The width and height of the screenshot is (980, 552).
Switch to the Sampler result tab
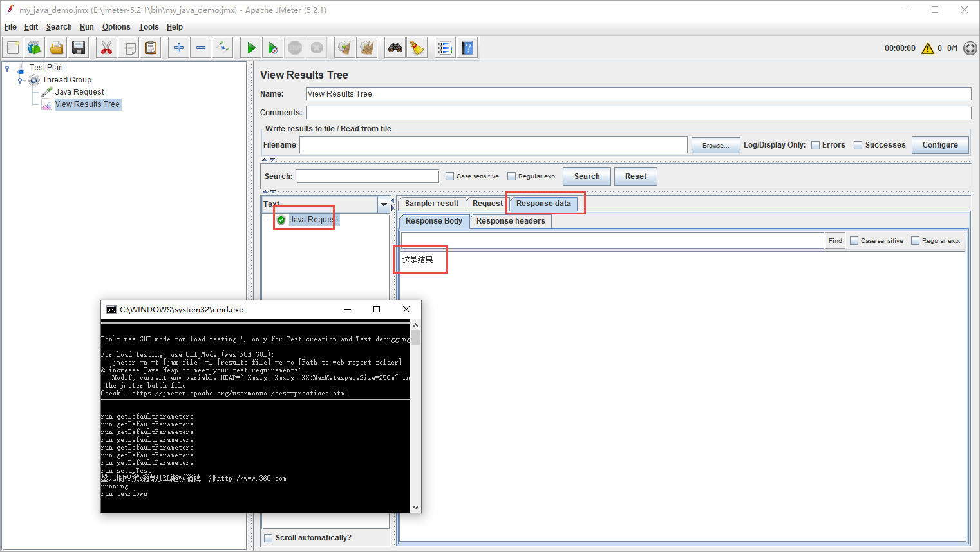431,204
